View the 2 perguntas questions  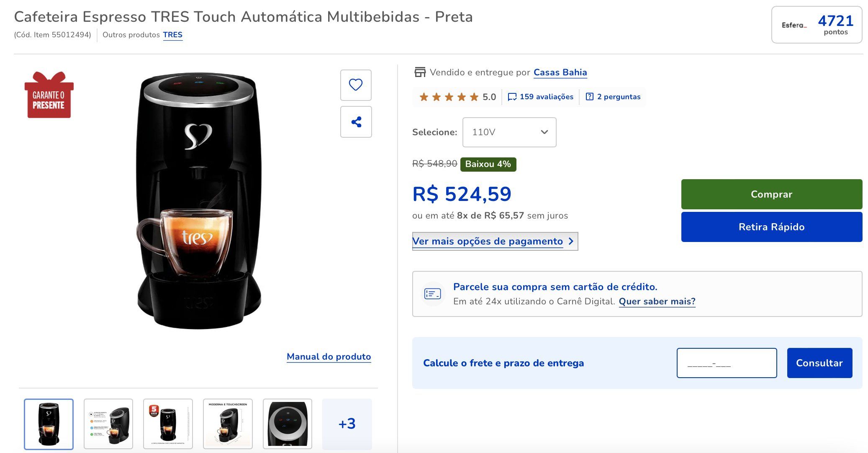tap(613, 97)
